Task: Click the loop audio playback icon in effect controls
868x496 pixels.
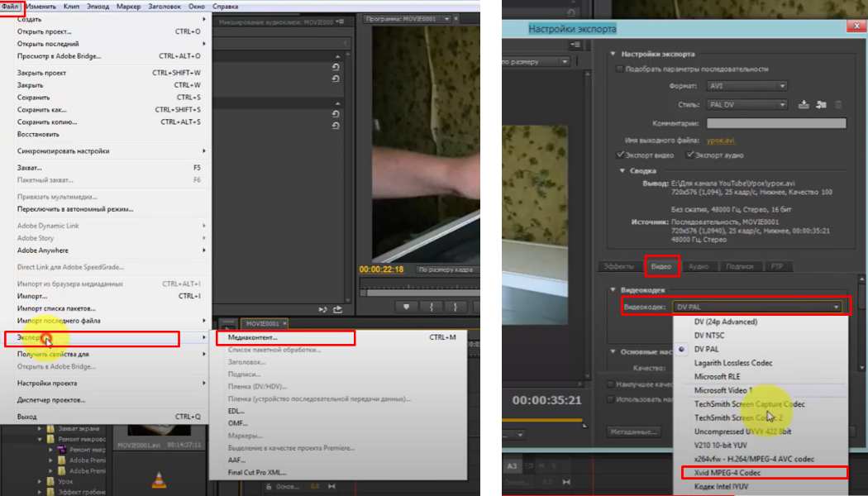Action: [x=337, y=309]
